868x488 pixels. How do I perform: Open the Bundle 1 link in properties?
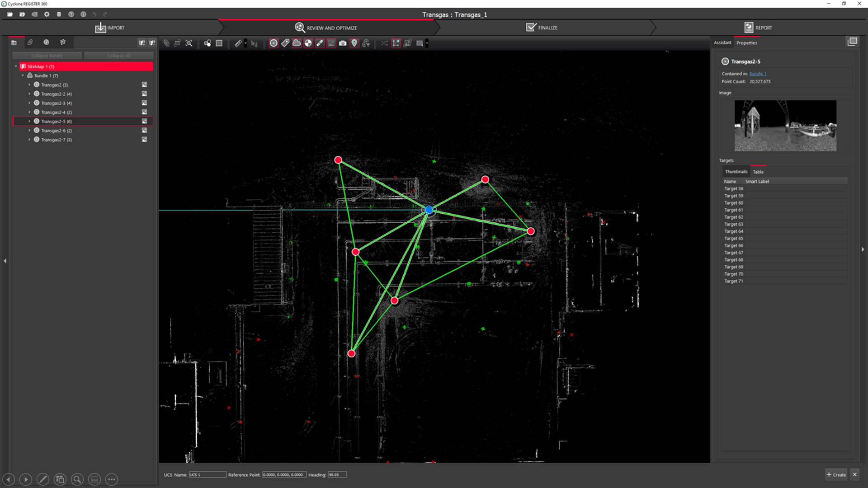(x=758, y=74)
